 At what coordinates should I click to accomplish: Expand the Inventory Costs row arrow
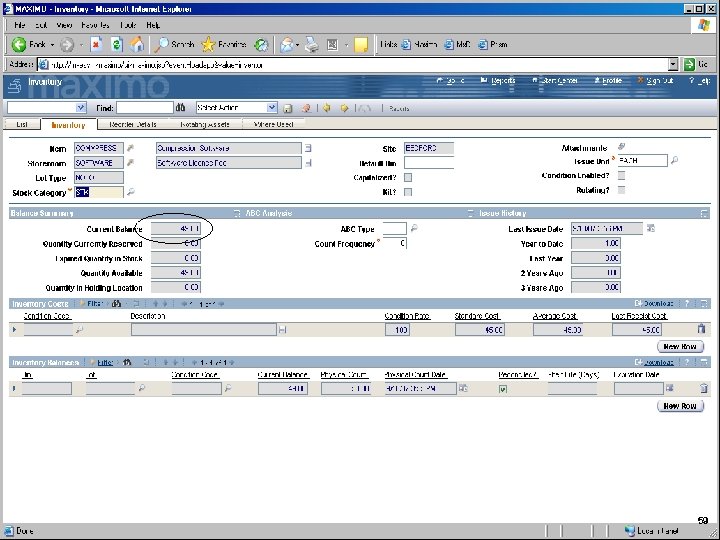point(14,329)
